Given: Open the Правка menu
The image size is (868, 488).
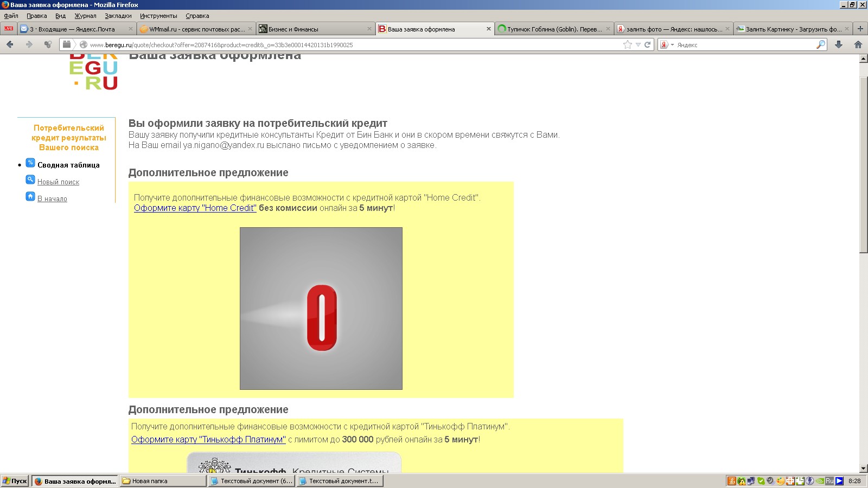Looking at the screenshot, I should [x=36, y=16].
